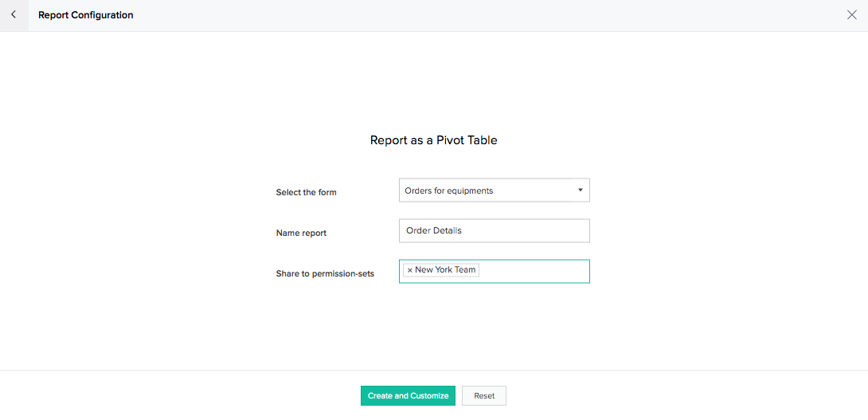
Task: Remove the New York Team tag
Action: [409, 270]
